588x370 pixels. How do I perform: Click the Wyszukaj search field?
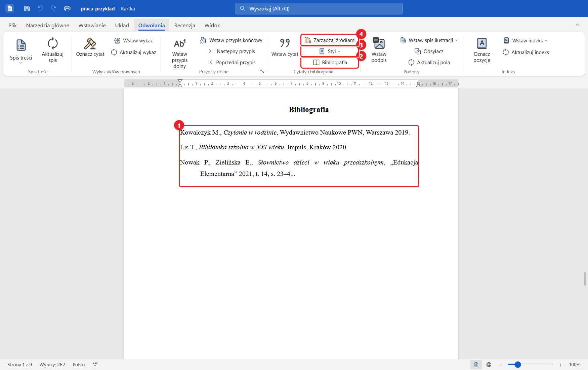tap(319, 8)
